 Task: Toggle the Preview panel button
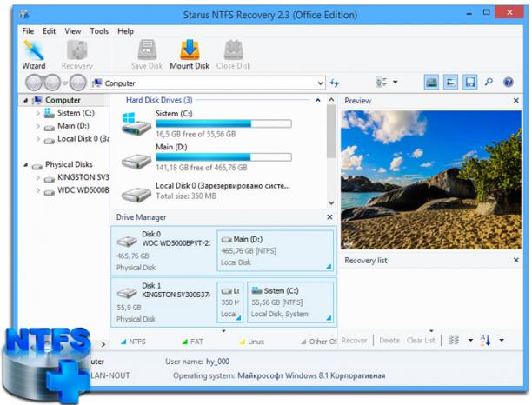coord(450,82)
